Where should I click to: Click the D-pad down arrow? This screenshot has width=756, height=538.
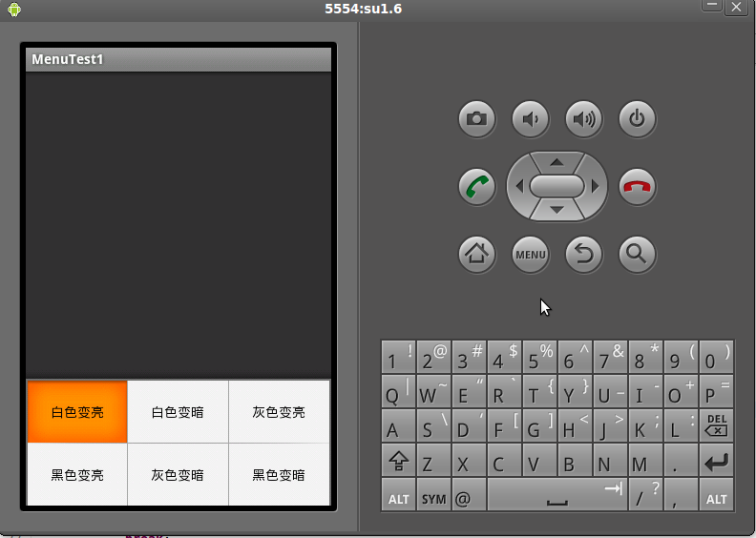point(556,210)
